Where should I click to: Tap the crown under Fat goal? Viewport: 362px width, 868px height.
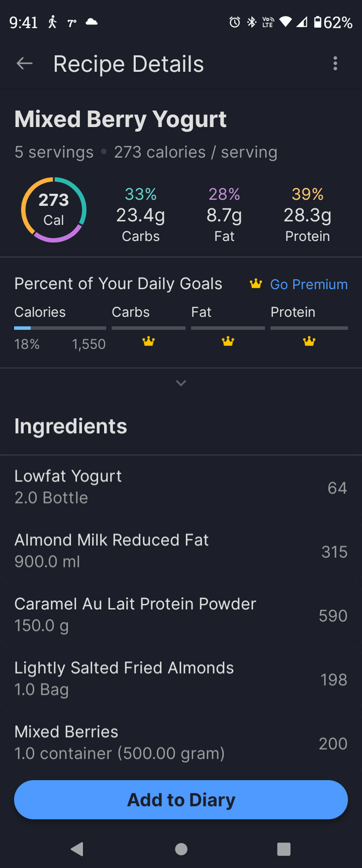pyautogui.click(x=228, y=341)
